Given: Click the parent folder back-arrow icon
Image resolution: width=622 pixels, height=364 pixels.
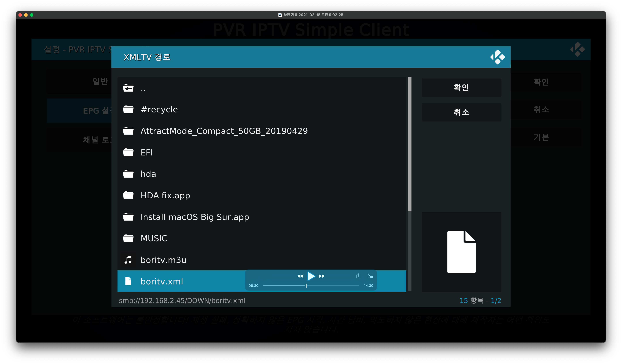Looking at the screenshot, I should pos(128,88).
